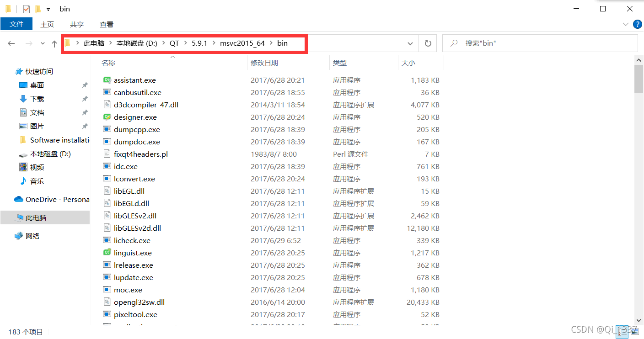
Task: Select the idc.exe file name
Action: tap(126, 166)
